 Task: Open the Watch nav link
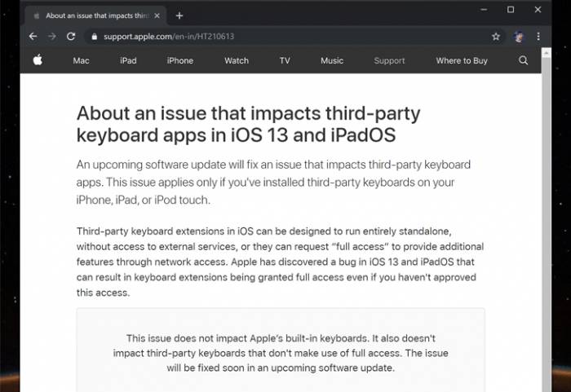(x=237, y=60)
